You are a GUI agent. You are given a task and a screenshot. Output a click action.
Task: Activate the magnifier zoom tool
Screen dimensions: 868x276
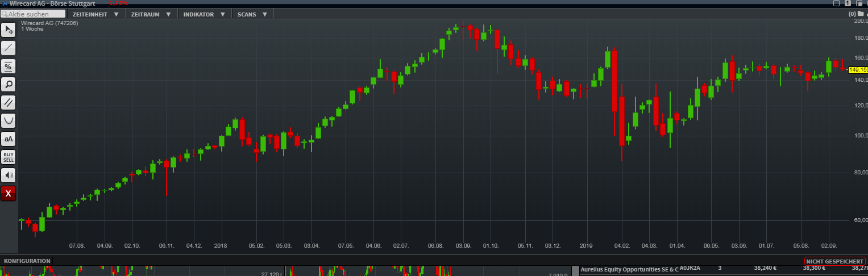[9, 85]
